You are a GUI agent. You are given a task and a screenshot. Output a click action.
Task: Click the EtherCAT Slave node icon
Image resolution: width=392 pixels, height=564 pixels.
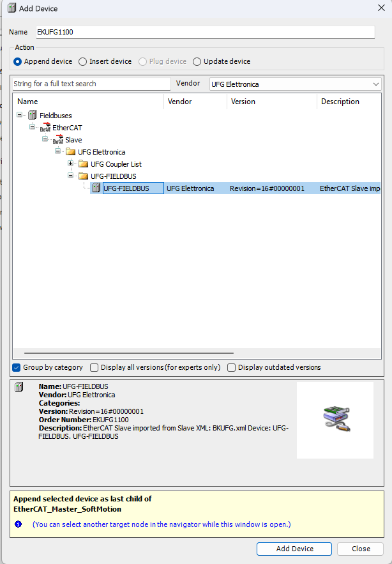point(58,139)
